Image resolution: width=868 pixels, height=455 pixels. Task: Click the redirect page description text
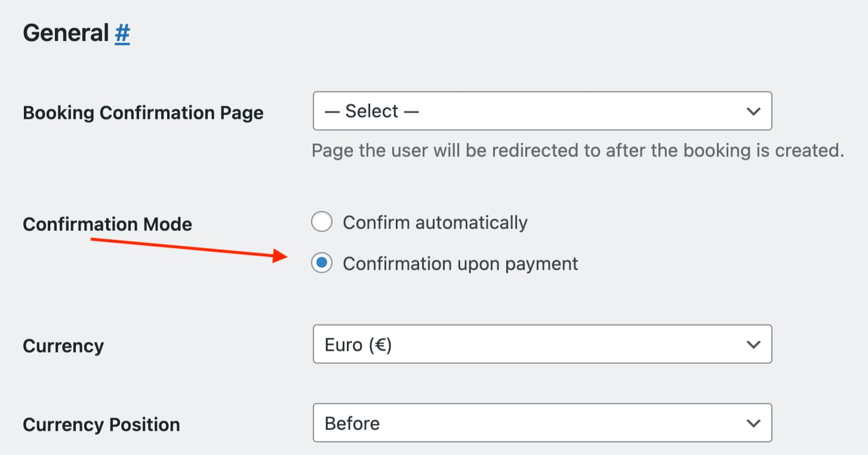[577, 150]
